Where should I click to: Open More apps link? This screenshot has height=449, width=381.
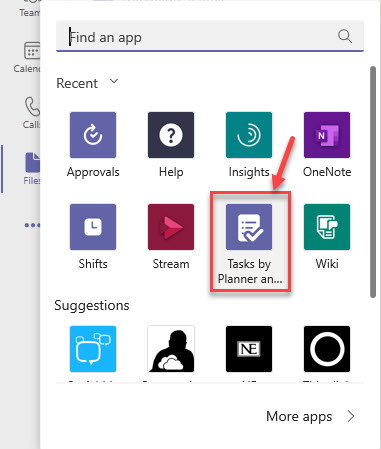pyautogui.click(x=299, y=416)
